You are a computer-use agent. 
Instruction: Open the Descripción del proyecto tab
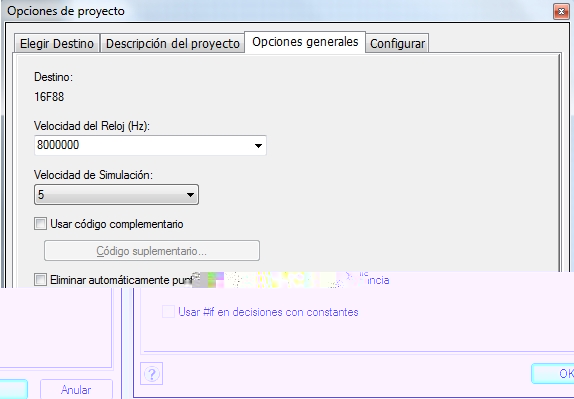click(172, 44)
